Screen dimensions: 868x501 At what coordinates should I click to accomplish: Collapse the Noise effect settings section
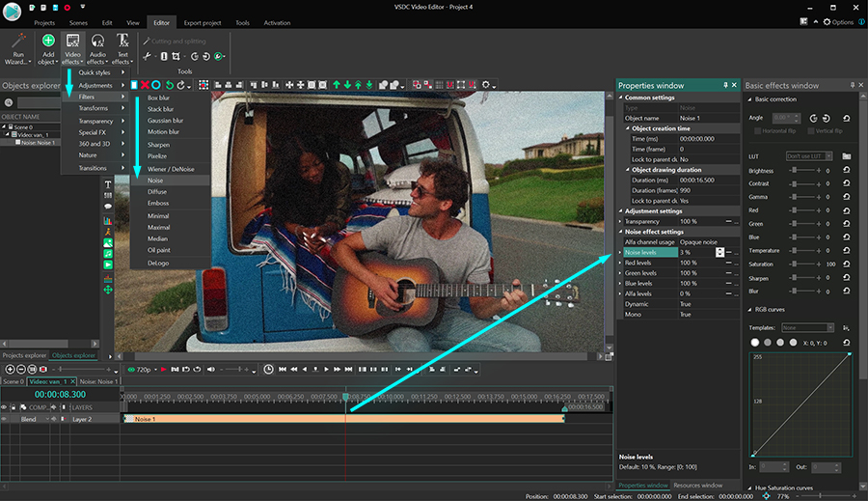click(x=621, y=232)
